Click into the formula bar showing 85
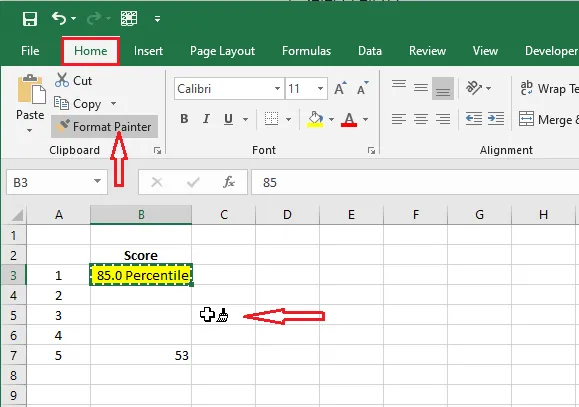 tap(415, 182)
